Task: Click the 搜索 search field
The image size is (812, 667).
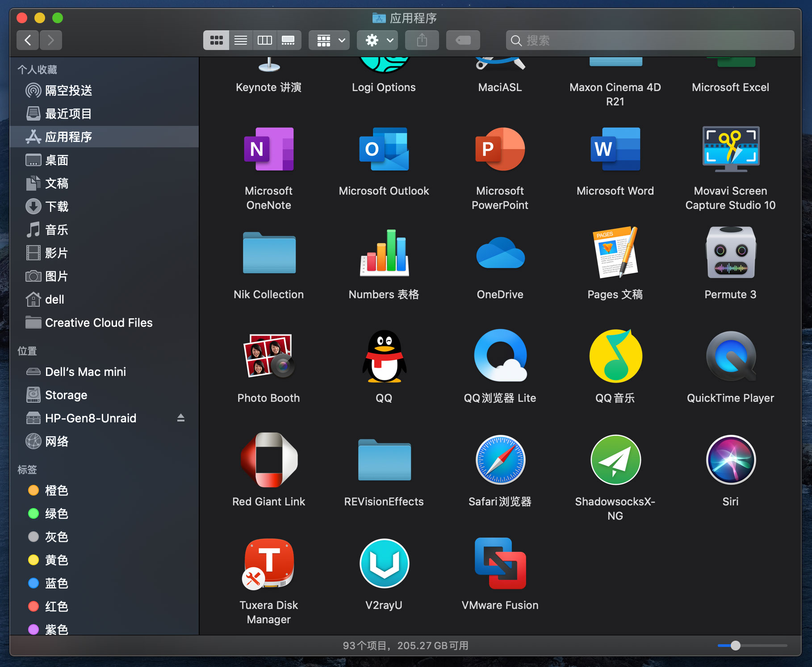Action: pos(650,41)
